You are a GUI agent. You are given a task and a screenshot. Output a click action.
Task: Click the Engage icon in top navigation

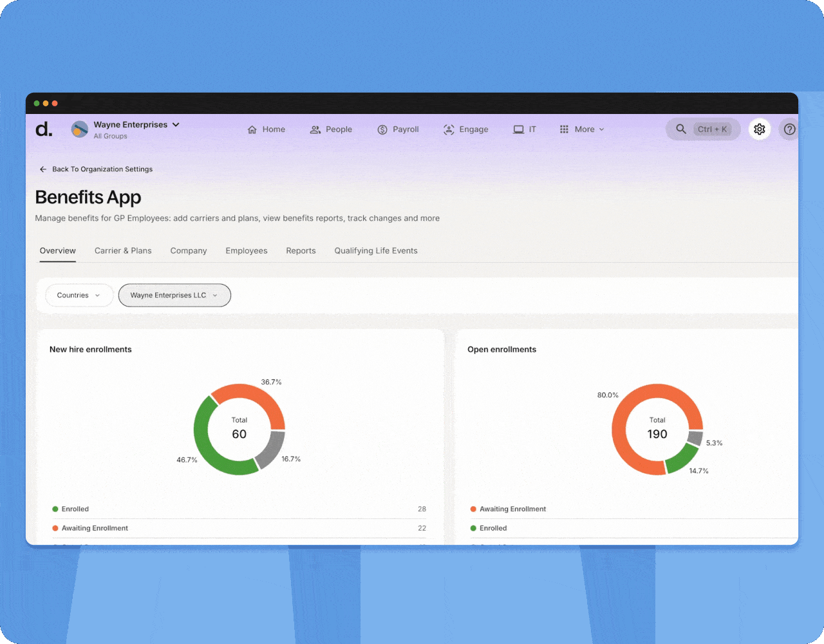click(x=449, y=129)
